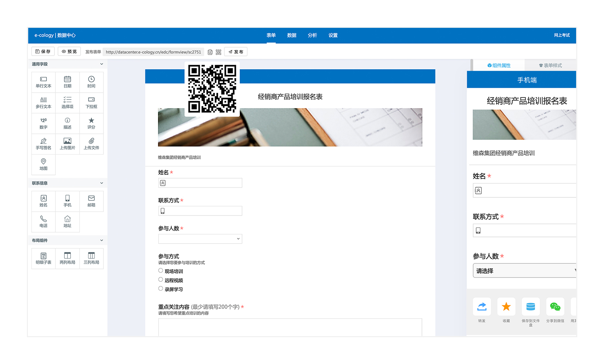Image resolution: width=604 pixels, height=364 pixels.
Task: Add the 邮箱 email contact field
Action: (x=91, y=201)
